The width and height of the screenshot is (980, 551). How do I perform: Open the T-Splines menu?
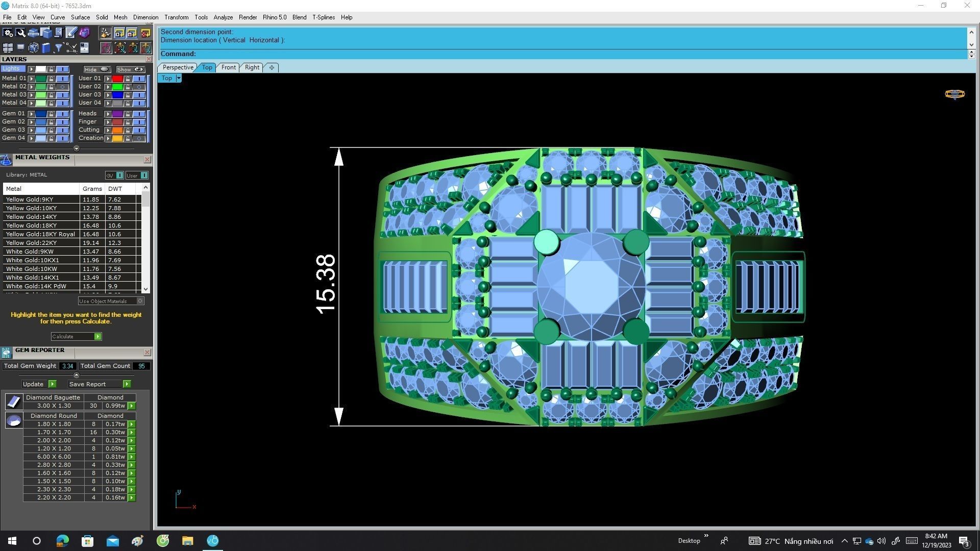[323, 17]
